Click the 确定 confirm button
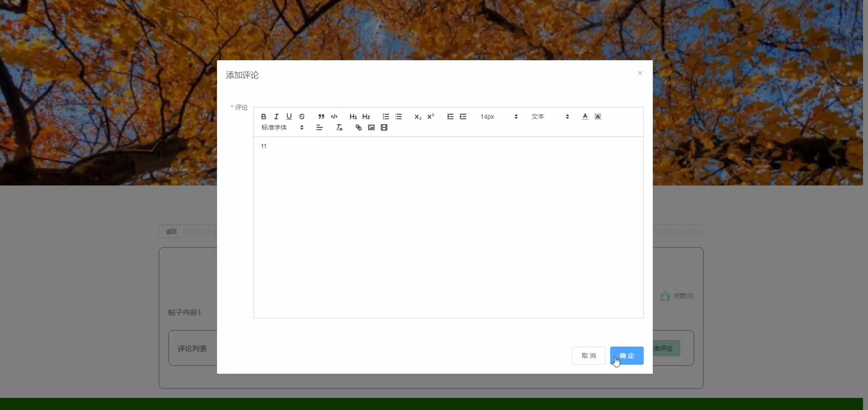Screen dimensions: 868x410 tap(626, 355)
